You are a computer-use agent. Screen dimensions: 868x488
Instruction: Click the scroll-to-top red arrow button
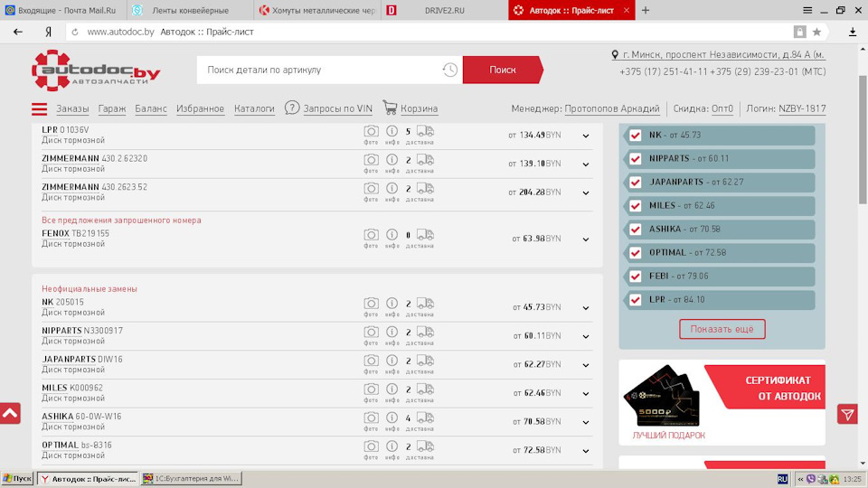pyautogui.click(x=10, y=413)
